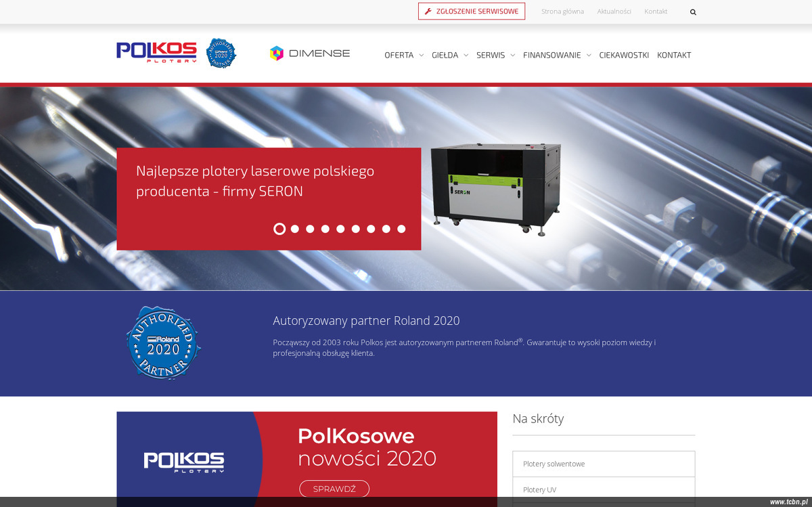This screenshot has height=507, width=812.
Task: Select the third slider dot
Action: [310, 229]
